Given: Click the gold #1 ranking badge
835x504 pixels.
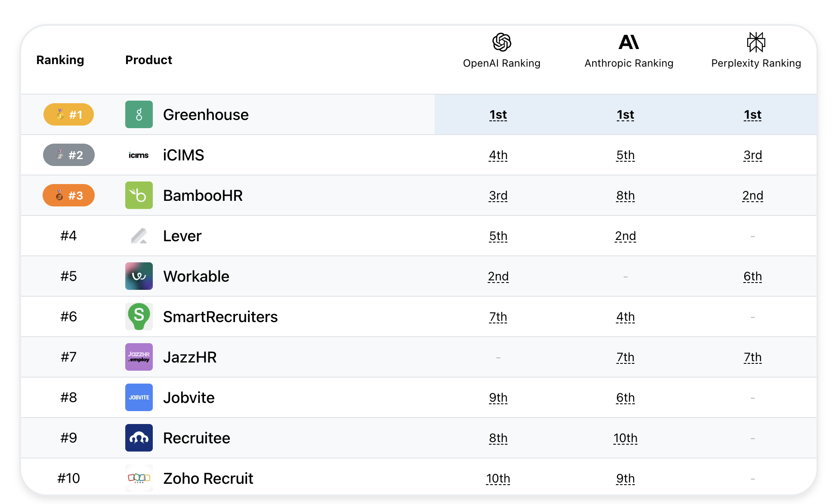Looking at the screenshot, I should click(68, 114).
